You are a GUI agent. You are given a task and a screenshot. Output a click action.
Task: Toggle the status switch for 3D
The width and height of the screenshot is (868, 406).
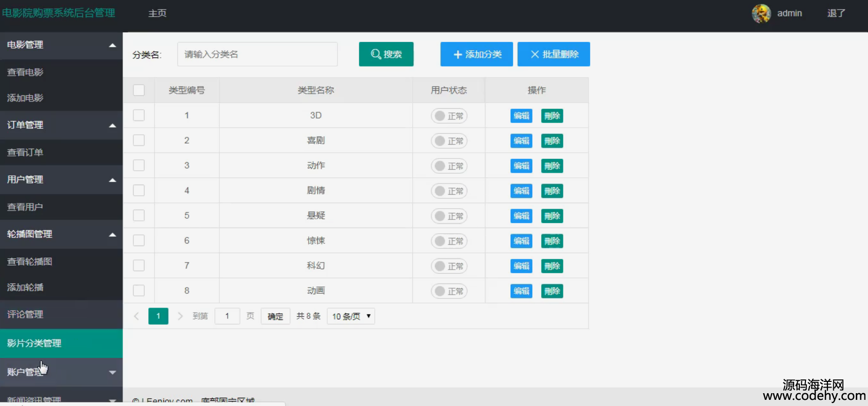coord(449,116)
